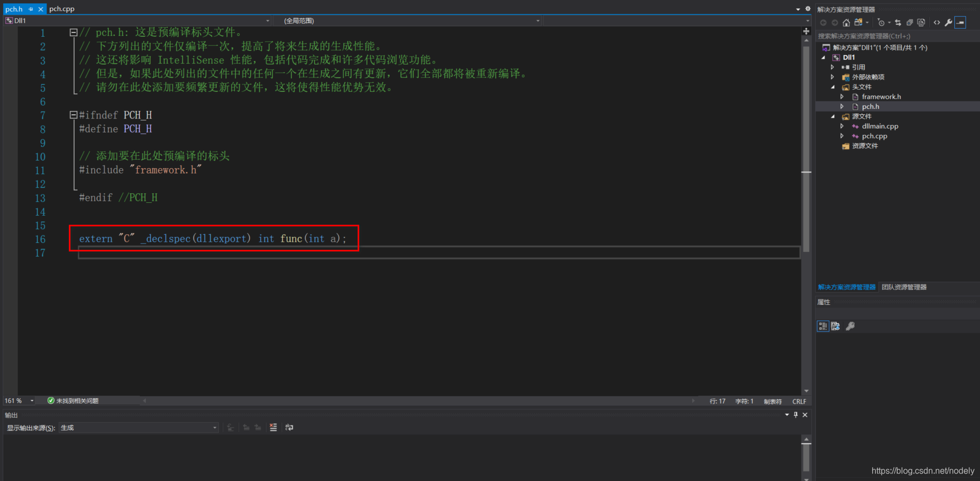Click the categorized view icon in Properties

823,326
